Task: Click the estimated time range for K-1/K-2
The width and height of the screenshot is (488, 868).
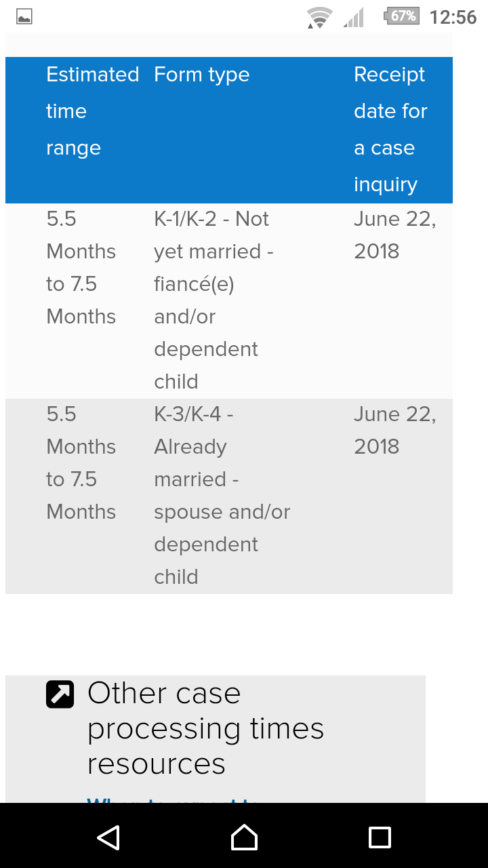Action: point(81,268)
